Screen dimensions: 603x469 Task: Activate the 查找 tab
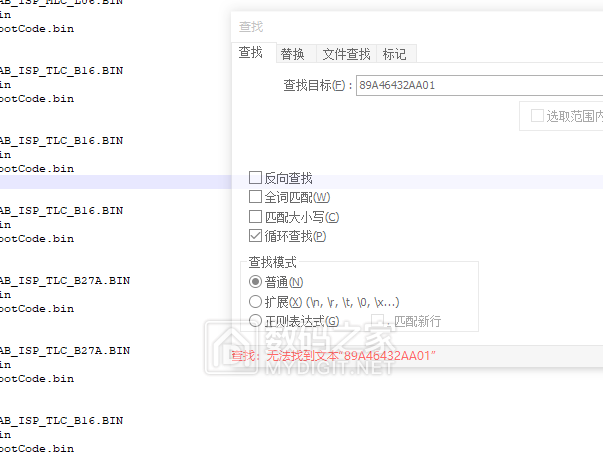click(251, 53)
